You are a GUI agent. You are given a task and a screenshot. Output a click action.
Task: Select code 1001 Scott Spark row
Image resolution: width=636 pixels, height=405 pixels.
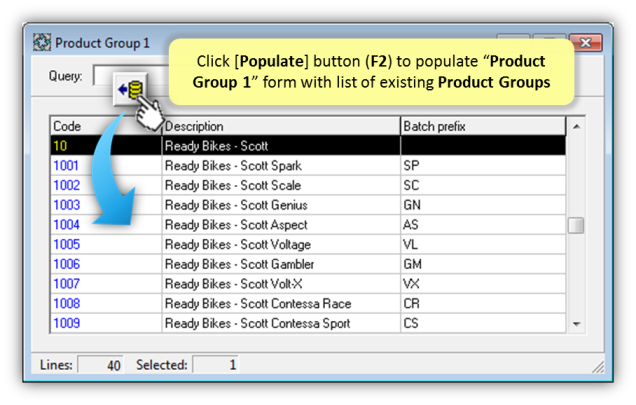tap(308, 166)
